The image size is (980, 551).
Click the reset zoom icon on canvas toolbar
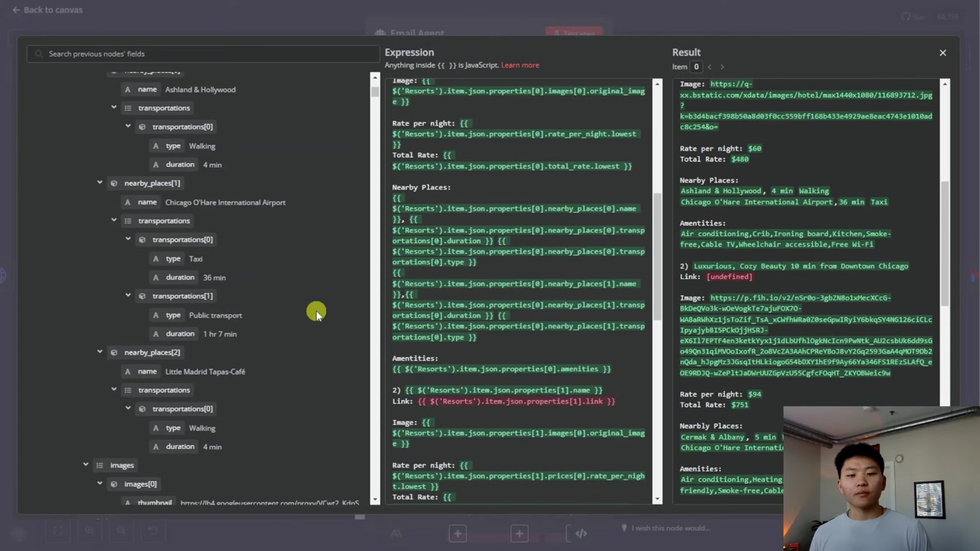152,531
